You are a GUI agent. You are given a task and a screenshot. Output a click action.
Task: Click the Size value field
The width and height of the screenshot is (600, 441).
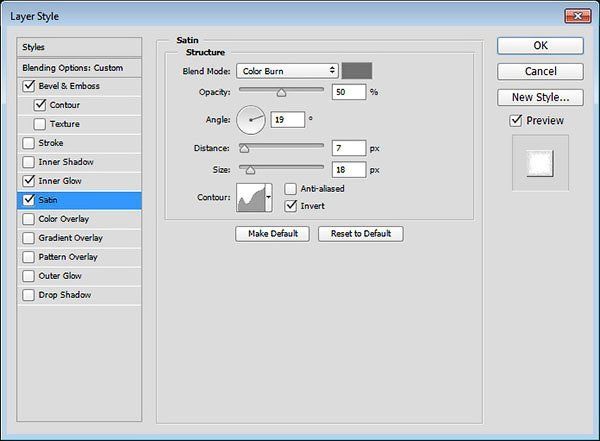[349, 170]
